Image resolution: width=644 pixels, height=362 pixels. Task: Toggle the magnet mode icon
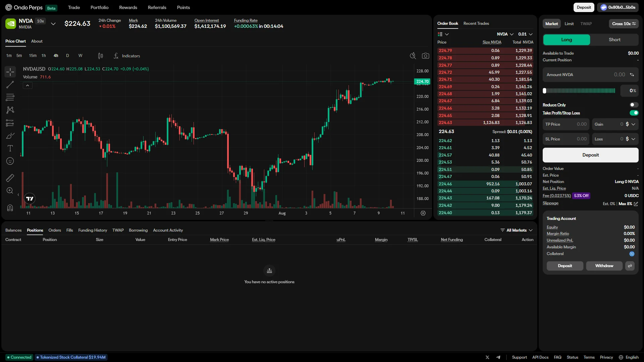click(x=10, y=208)
